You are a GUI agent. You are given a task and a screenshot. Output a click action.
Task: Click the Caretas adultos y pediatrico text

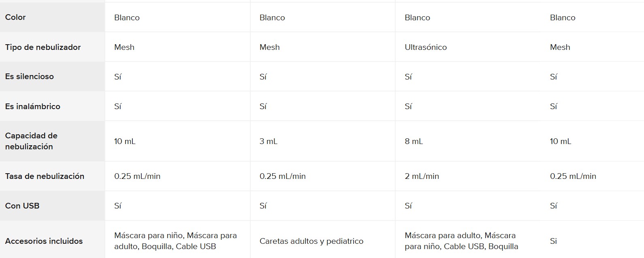click(x=311, y=241)
